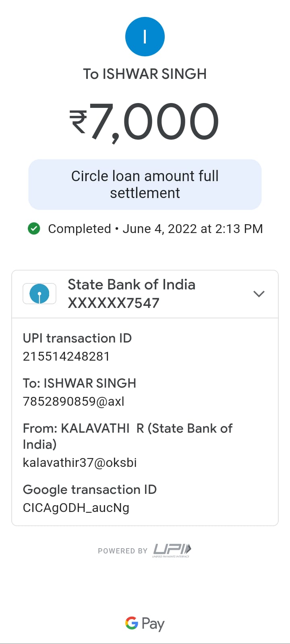Tap the 'To ISHWAR SINGH' heading
Viewport: 290px width, 644px height.
click(145, 74)
